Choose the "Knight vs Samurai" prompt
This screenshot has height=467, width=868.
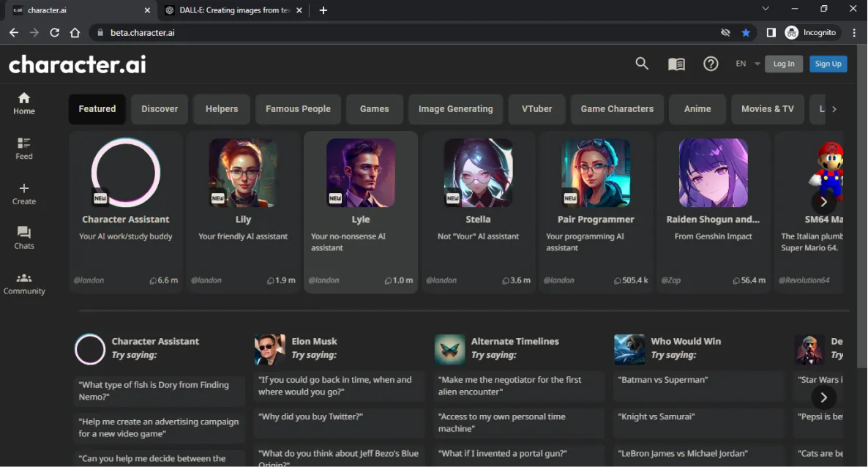699,422
